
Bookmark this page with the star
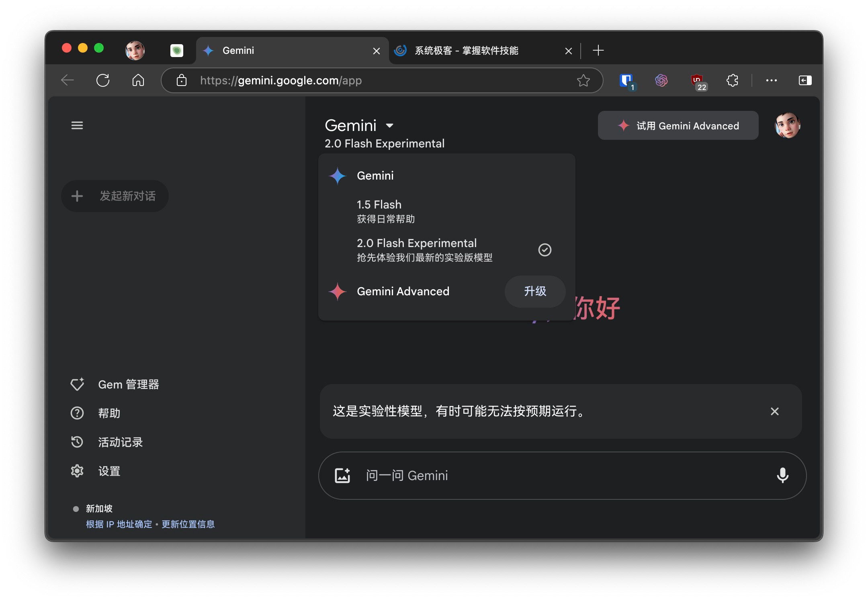[583, 80]
